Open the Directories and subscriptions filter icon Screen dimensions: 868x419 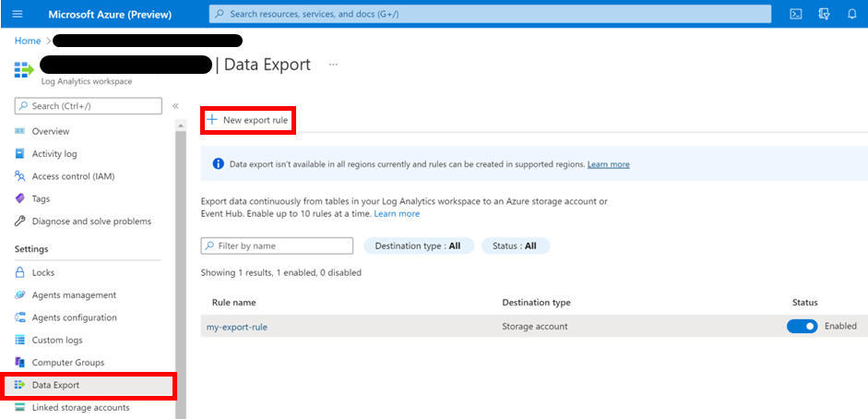click(x=825, y=15)
